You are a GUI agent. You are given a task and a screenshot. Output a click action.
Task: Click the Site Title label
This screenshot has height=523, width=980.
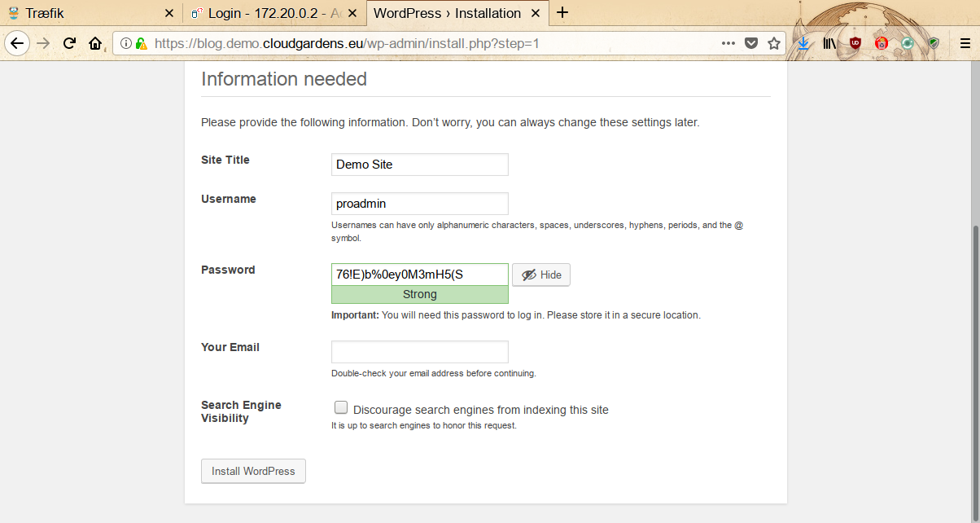point(225,160)
